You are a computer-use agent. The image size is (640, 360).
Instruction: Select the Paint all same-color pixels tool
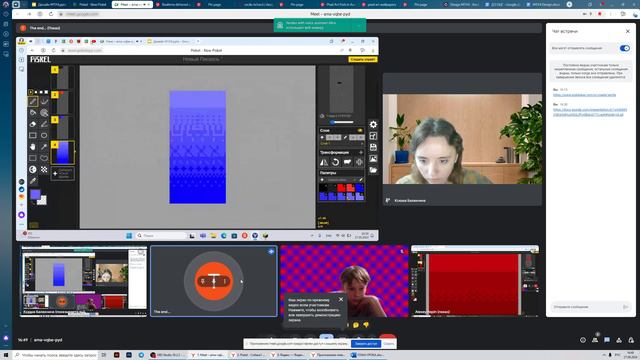tap(44, 113)
